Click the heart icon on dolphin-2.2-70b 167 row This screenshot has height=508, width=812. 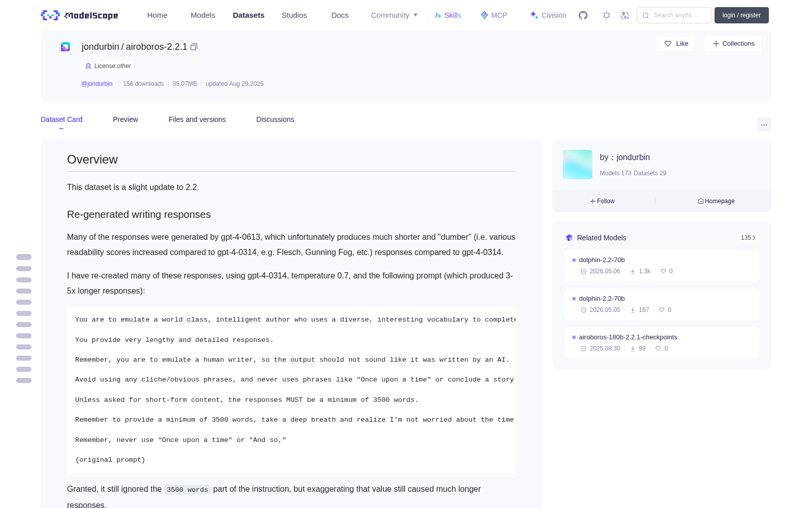(662, 310)
